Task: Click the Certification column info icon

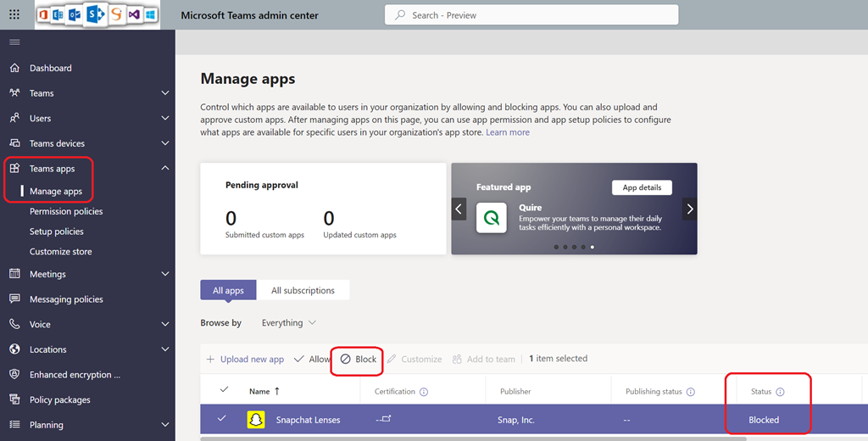Action: pyautogui.click(x=424, y=392)
